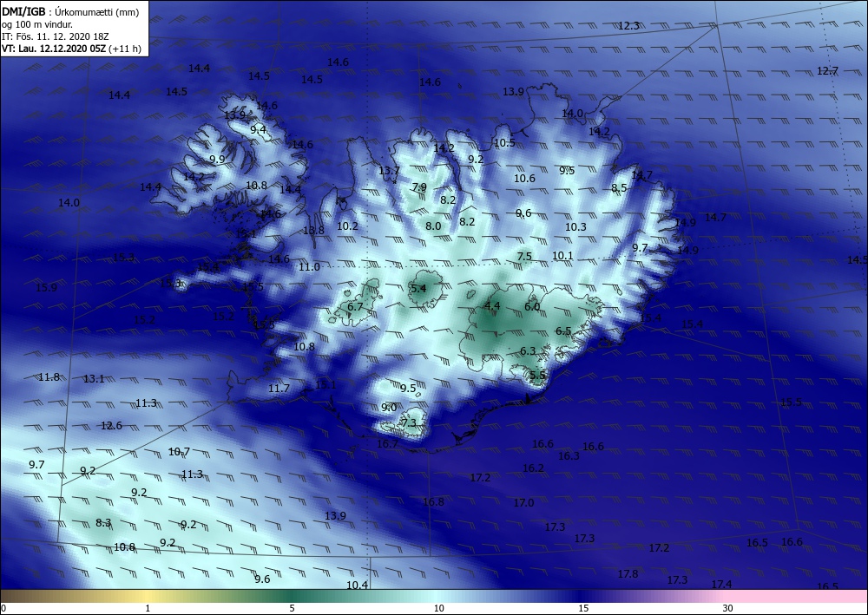
Task: Click the map value 17.8
Action: 628,574
